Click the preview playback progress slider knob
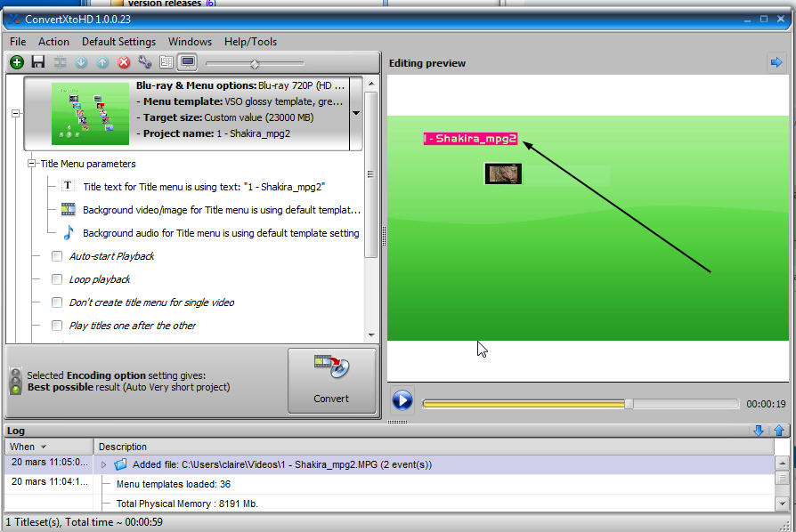Screen dimensions: 796x532 (629, 404)
